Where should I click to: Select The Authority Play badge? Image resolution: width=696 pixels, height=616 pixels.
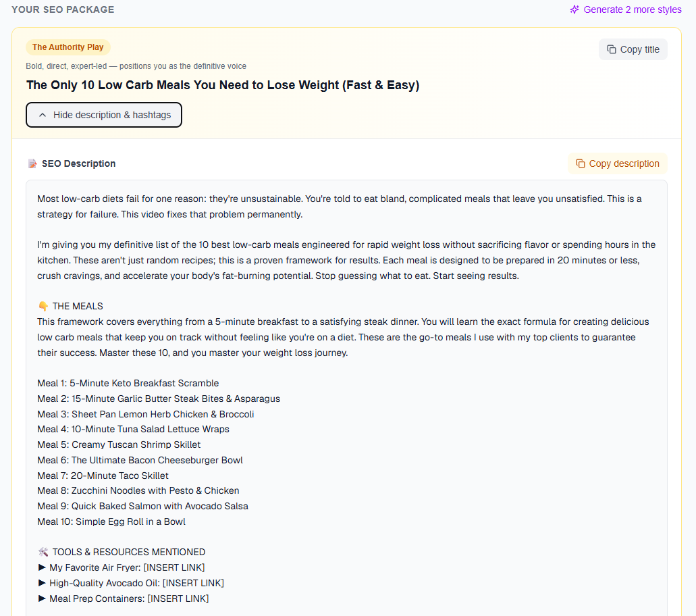[x=68, y=47]
